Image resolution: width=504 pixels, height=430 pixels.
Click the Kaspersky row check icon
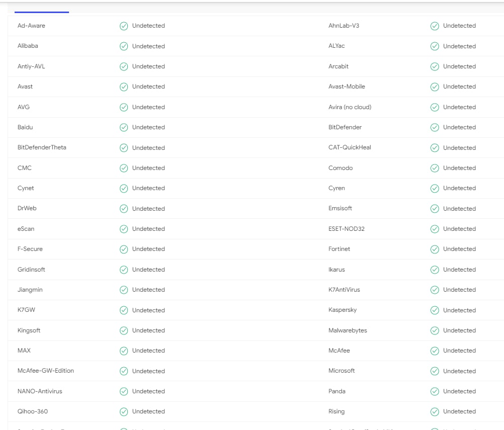[435, 310]
